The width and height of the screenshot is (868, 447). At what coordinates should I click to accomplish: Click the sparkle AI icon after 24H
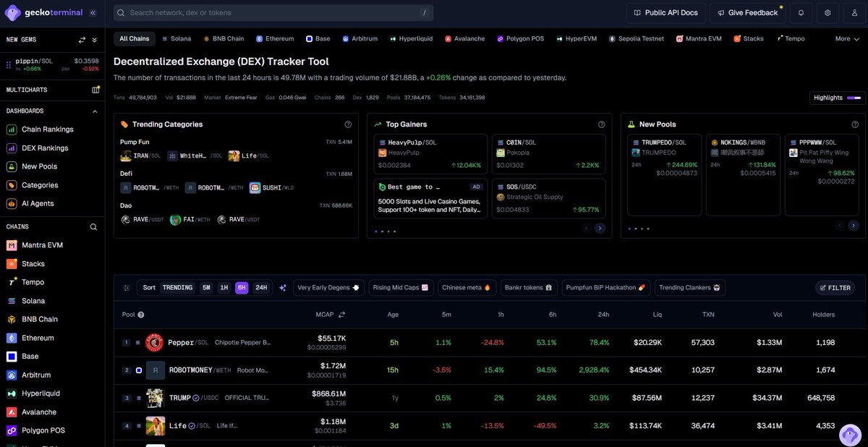pos(283,288)
